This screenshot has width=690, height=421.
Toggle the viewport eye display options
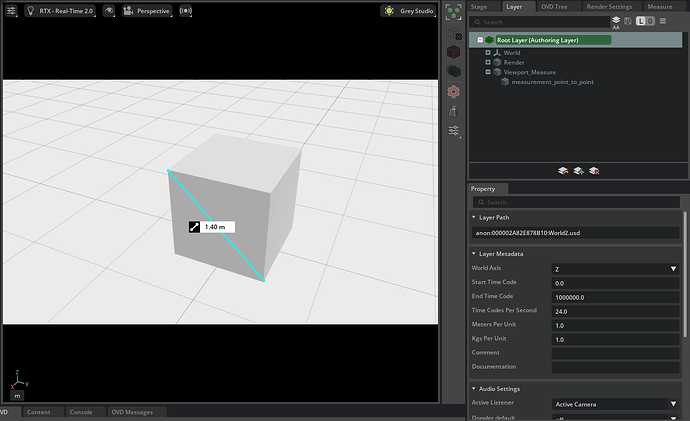[x=109, y=11]
